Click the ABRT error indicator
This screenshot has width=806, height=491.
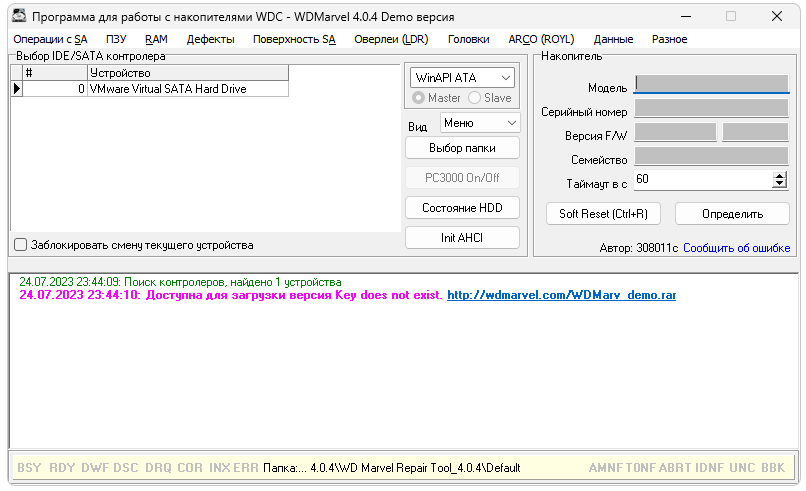pyautogui.click(x=675, y=468)
